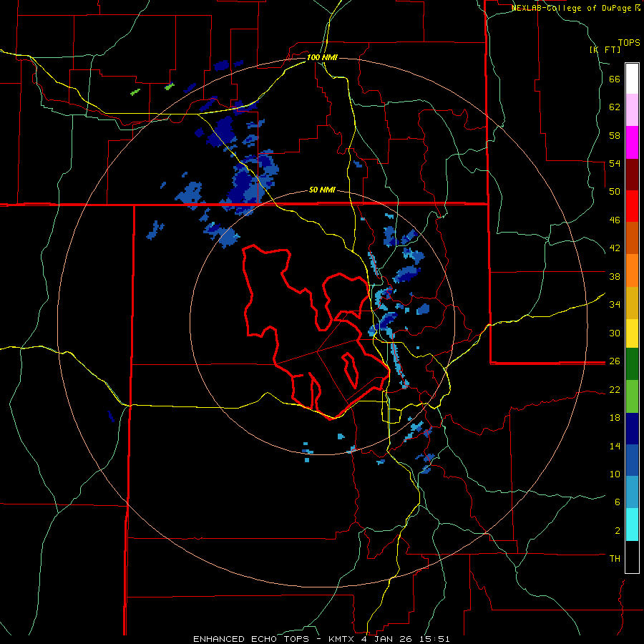Click the bright red 50 kft legend swatch
The height and width of the screenshot is (644, 644).
[632, 206]
